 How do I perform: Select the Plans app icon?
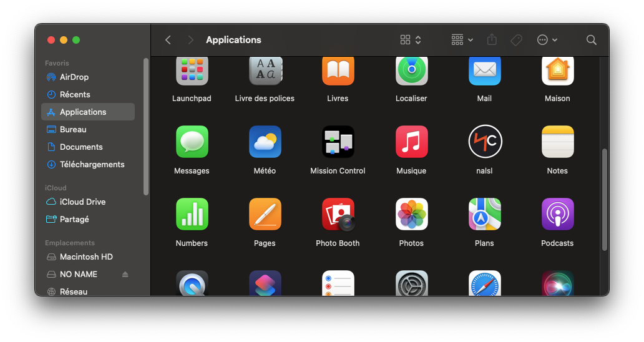(x=485, y=214)
